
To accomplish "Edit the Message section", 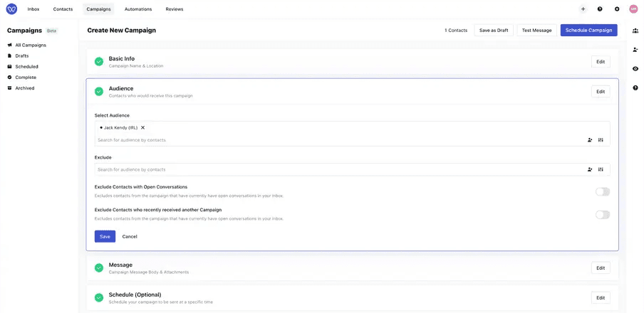I will (601, 268).
